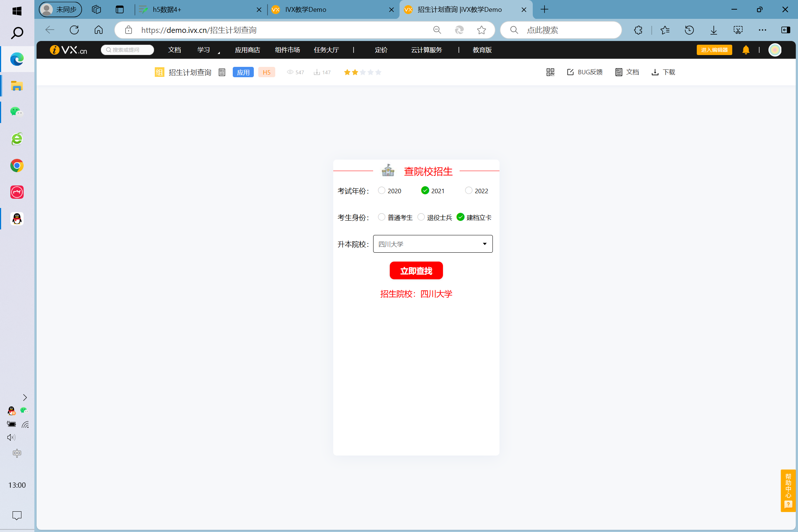The image size is (798, 532).
Task: Open 应用商店 menu item
Action: (248, 50)
